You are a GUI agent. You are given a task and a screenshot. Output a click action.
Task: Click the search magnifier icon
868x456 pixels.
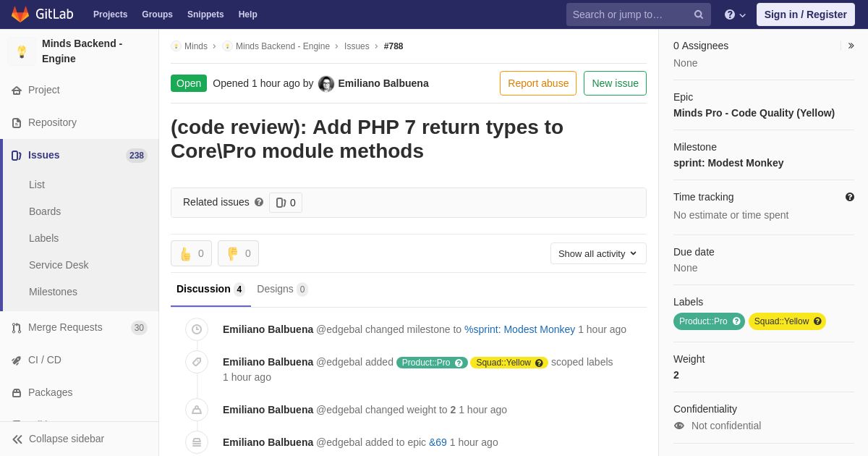[699, 14]
